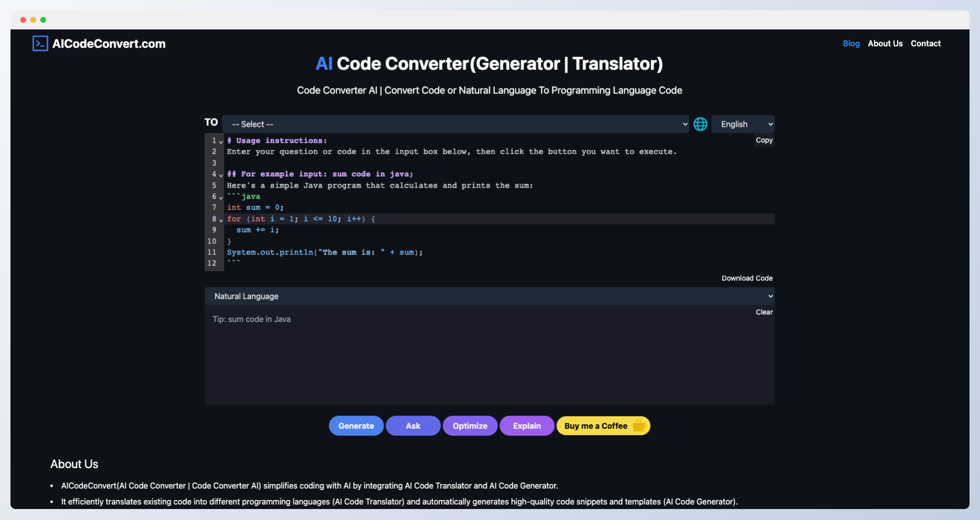Open the TO target language dropdown
This screenshot has height=520, width=980.
point(455,124)
